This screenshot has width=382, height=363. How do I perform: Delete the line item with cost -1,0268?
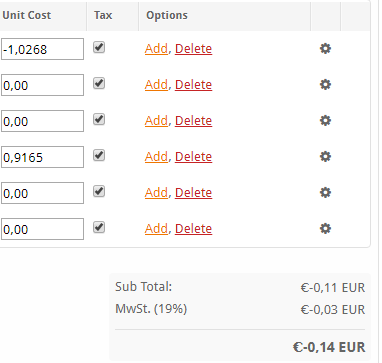(193, 49)
